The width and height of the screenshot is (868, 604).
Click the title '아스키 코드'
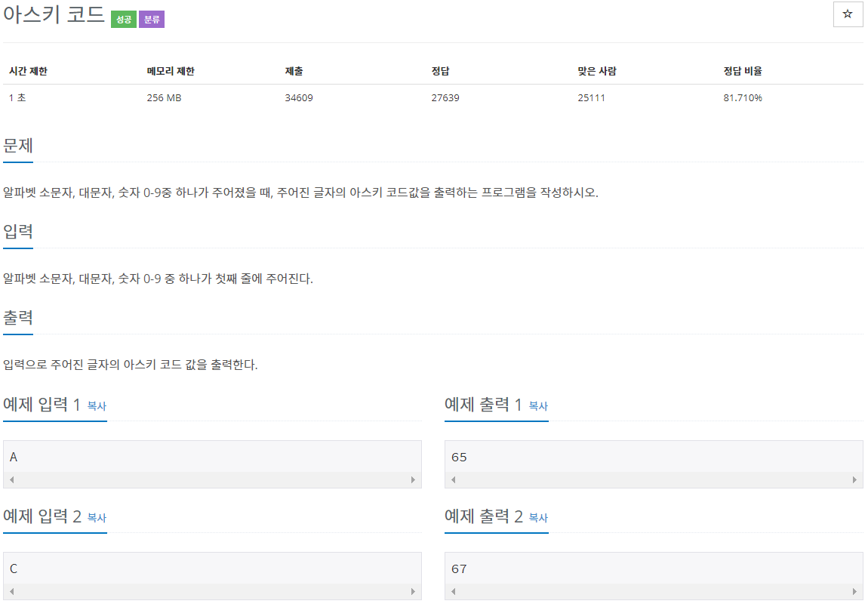pyautogui.click(x=54, y=14)
